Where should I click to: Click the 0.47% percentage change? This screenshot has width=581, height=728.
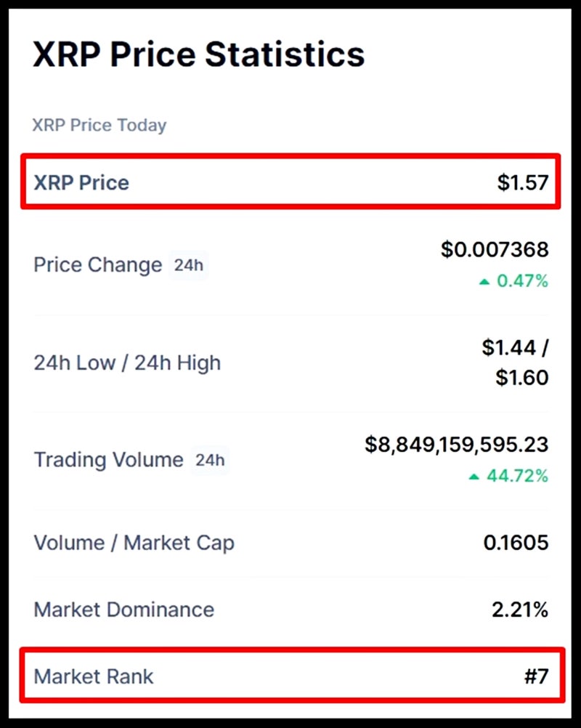522,281
